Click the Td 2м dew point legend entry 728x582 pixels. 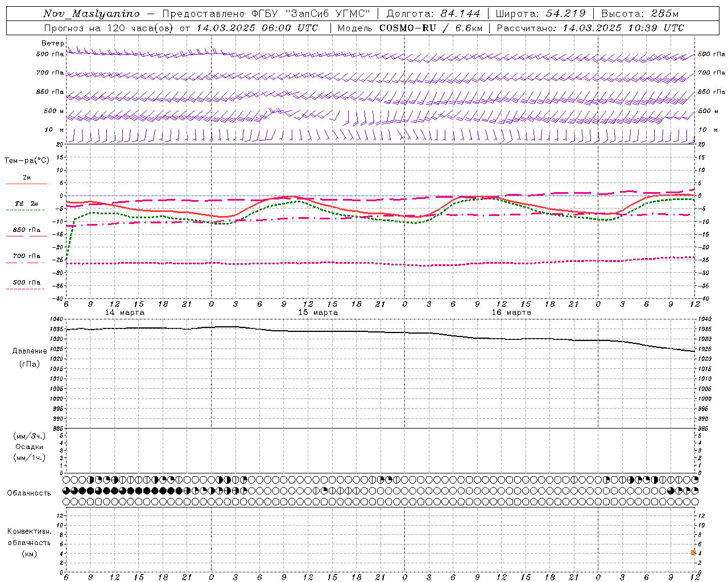click(27, 203)
